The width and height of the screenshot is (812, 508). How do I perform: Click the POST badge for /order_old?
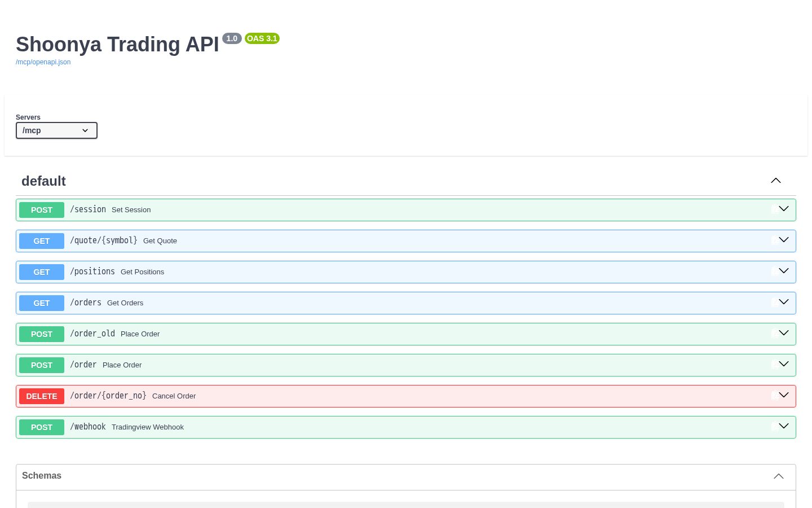42,334
